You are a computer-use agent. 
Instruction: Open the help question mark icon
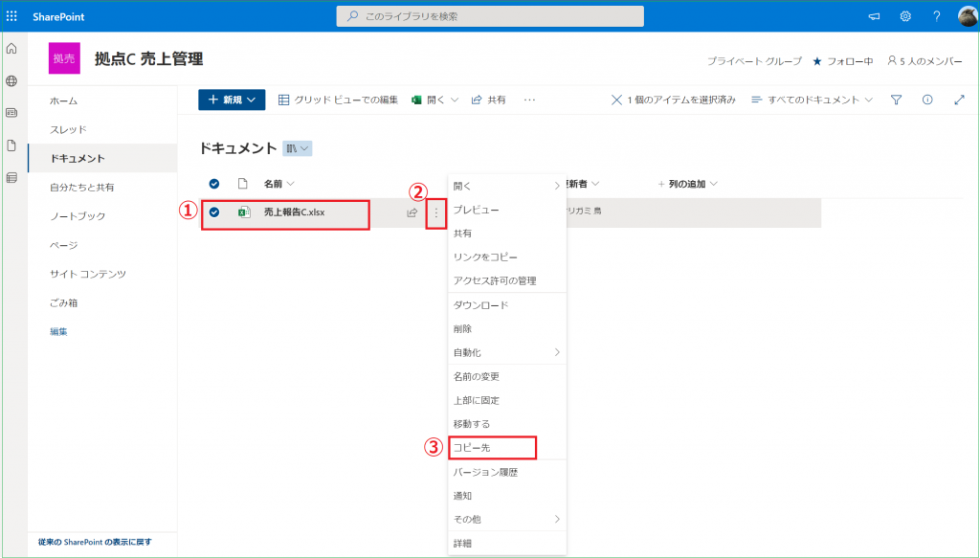936,16
